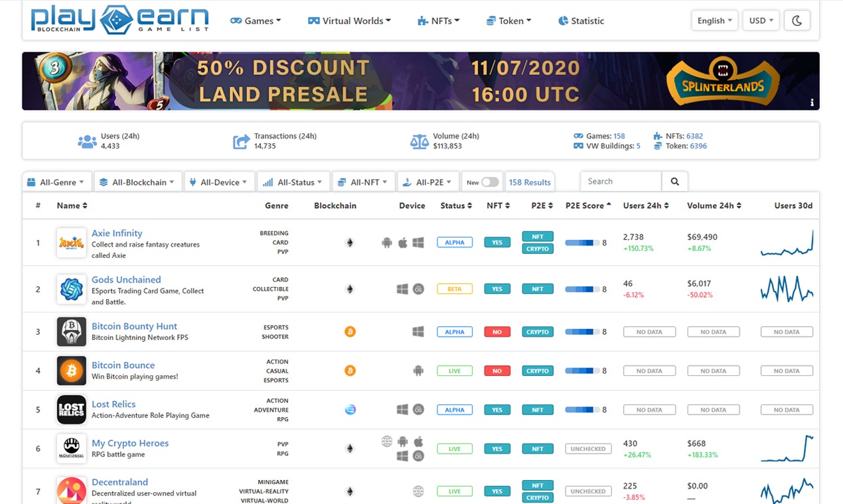Click the My Crypto Heroes logo
843x504 pixels.
[71, 449]
